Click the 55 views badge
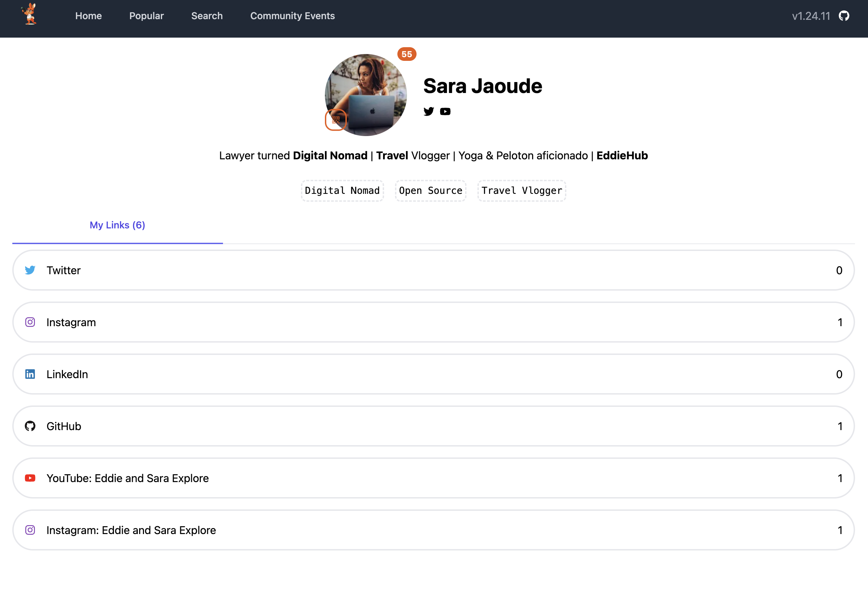Image resolution: width=868 pixels, height=612 pixels. tap(407, 54)
